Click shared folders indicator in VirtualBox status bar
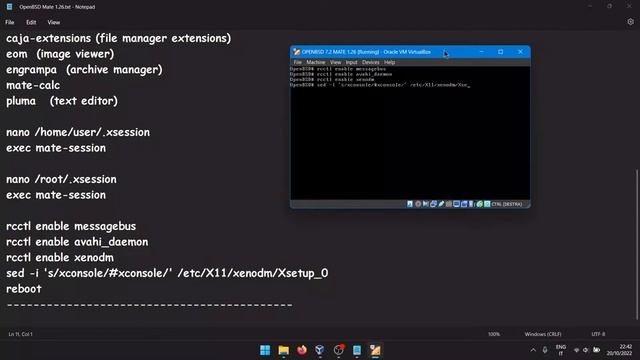Viewport: 640px width, 360px height. [449, 204]
